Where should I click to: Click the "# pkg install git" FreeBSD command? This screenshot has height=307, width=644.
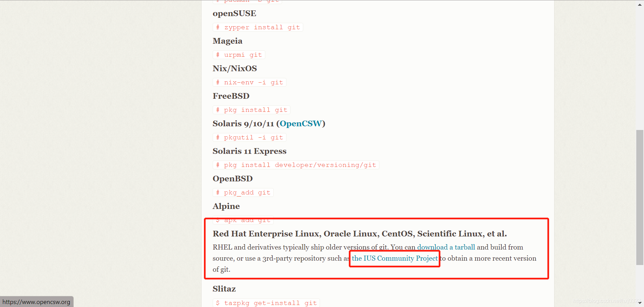click(252, 110)
